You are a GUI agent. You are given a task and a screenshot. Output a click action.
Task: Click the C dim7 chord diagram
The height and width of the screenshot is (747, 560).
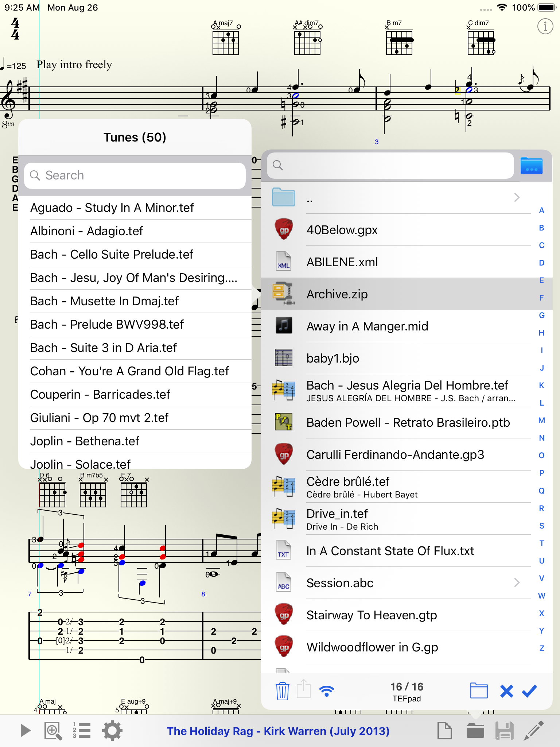point(481,38)
